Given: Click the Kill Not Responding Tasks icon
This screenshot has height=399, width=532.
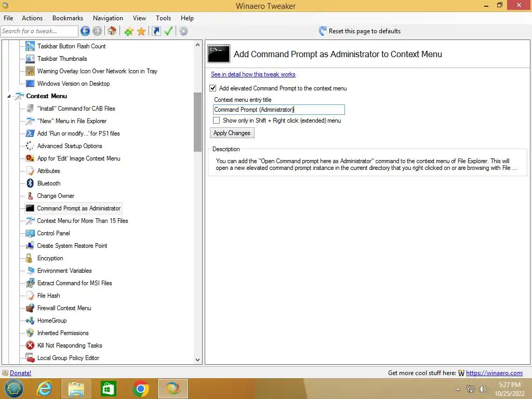Looking at the screenshot, I should click(x=30, y=345).
